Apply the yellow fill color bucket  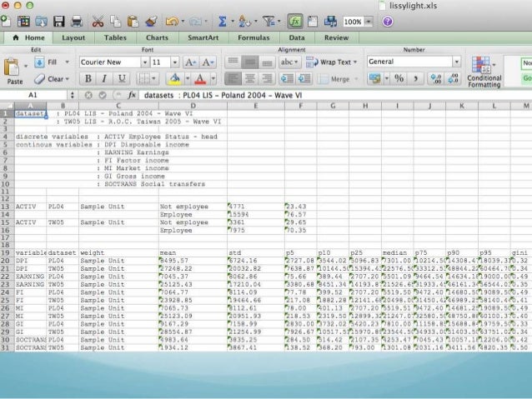174,78
